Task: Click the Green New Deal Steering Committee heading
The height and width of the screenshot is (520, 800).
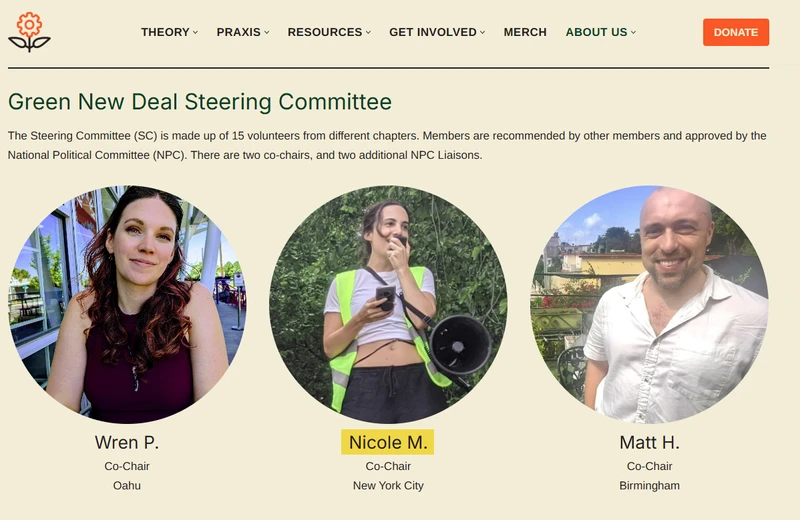Action: (x=200, y=102)
